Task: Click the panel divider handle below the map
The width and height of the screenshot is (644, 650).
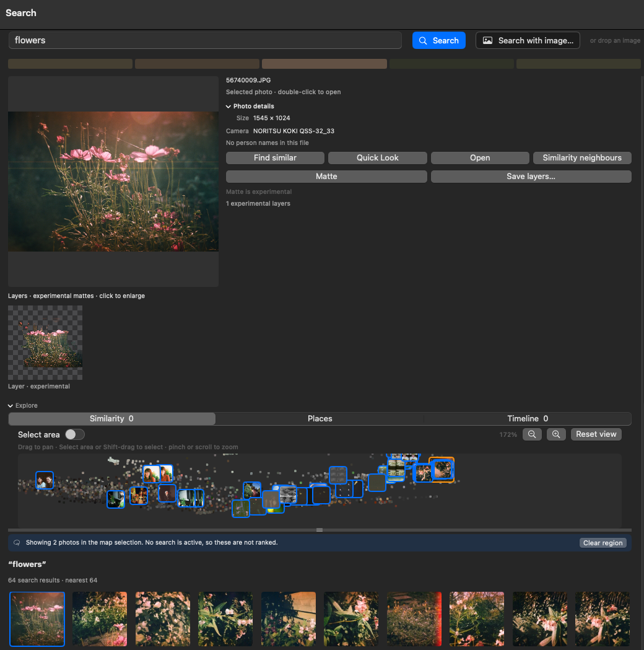Action: point(320,530)
